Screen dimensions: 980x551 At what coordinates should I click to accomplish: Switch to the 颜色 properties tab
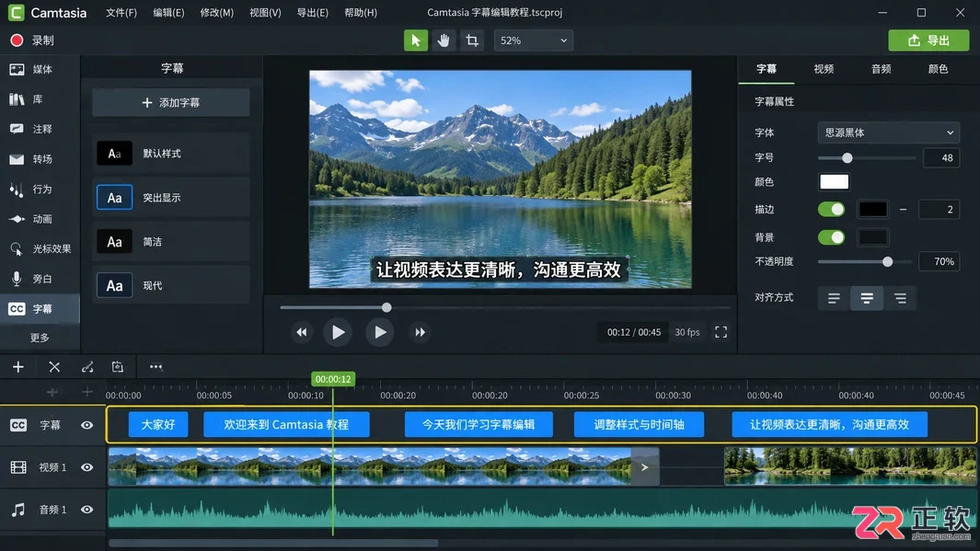tap(938, 69)
